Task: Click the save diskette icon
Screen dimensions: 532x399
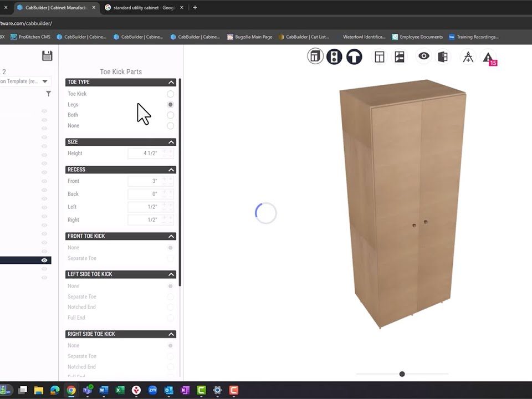Action: (47, 55)
